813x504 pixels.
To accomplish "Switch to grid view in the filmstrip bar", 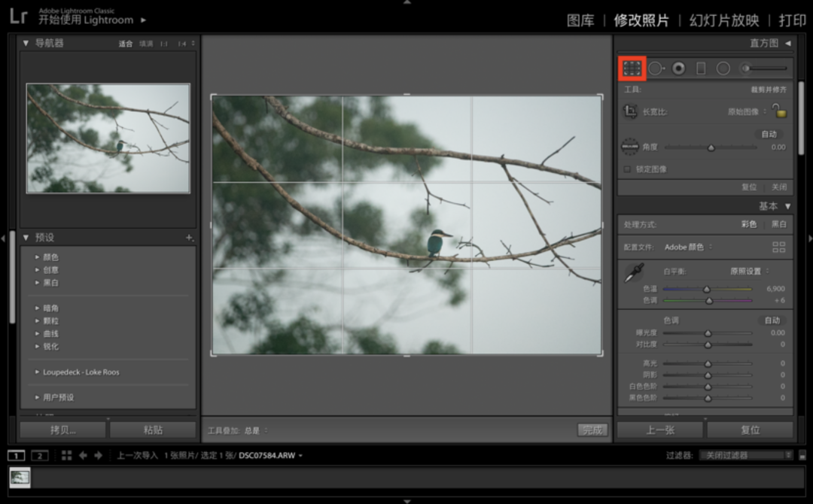I will tap(66, 455).
